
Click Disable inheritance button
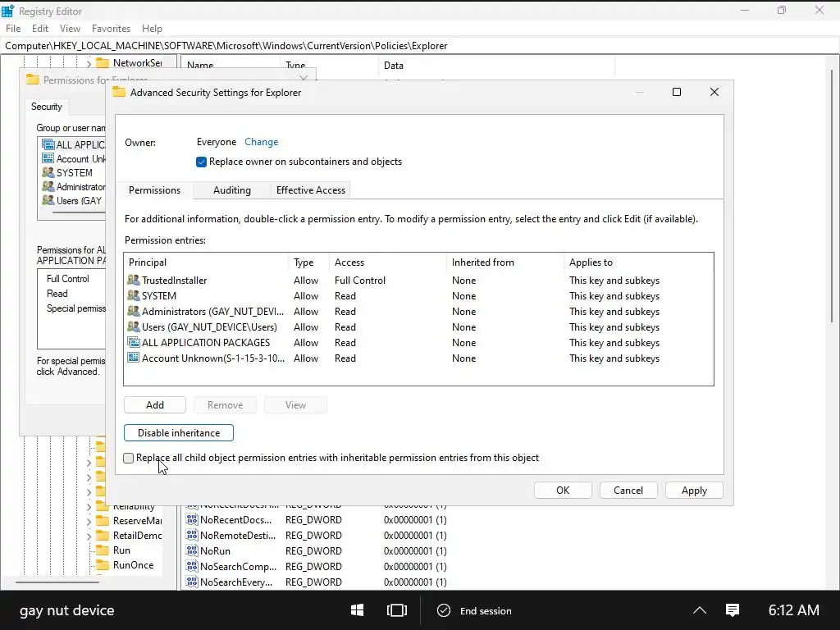179,433
